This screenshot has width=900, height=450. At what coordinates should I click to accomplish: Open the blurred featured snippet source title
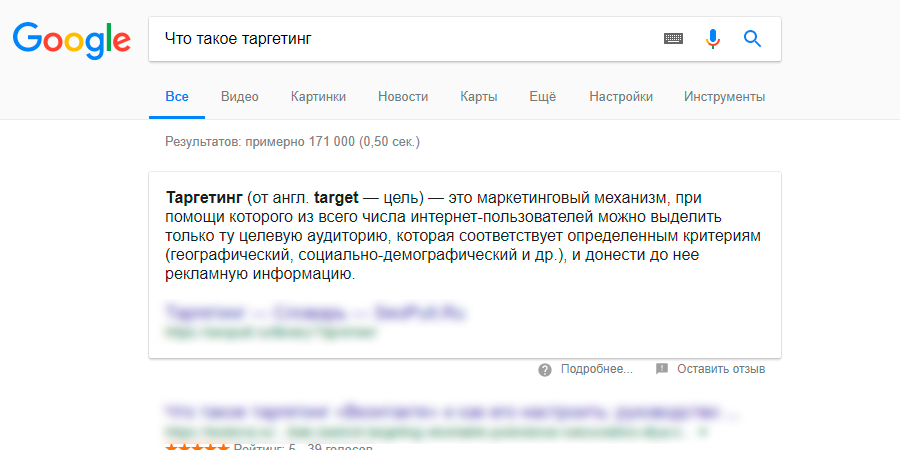point(317,312)
